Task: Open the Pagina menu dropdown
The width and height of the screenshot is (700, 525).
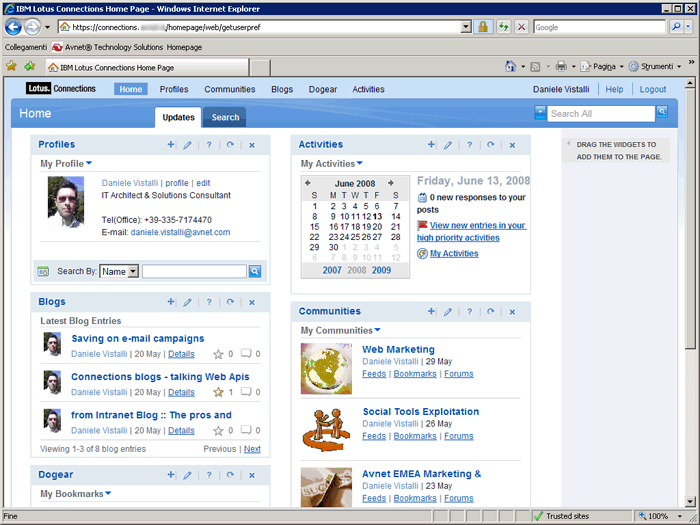Action: point(621,67)
